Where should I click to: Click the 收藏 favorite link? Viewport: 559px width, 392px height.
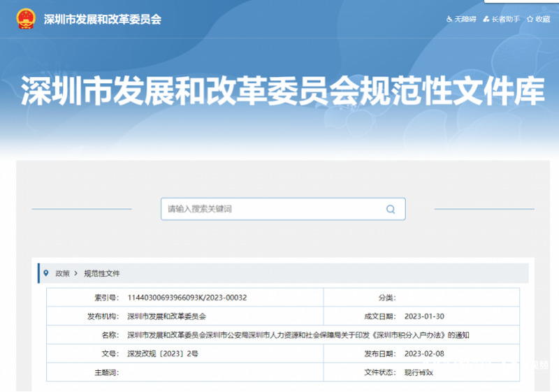point(543,20)
